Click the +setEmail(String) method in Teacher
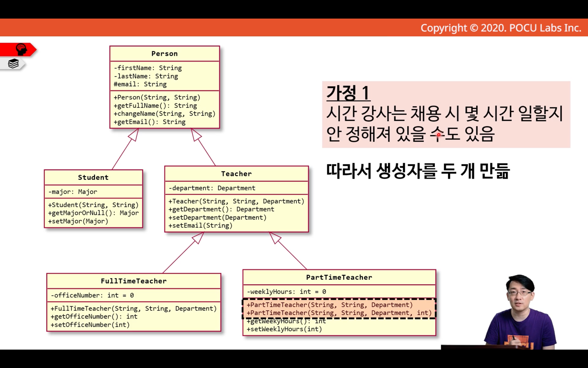This screenshot has height=368, width=588. (x=201, y=225)
